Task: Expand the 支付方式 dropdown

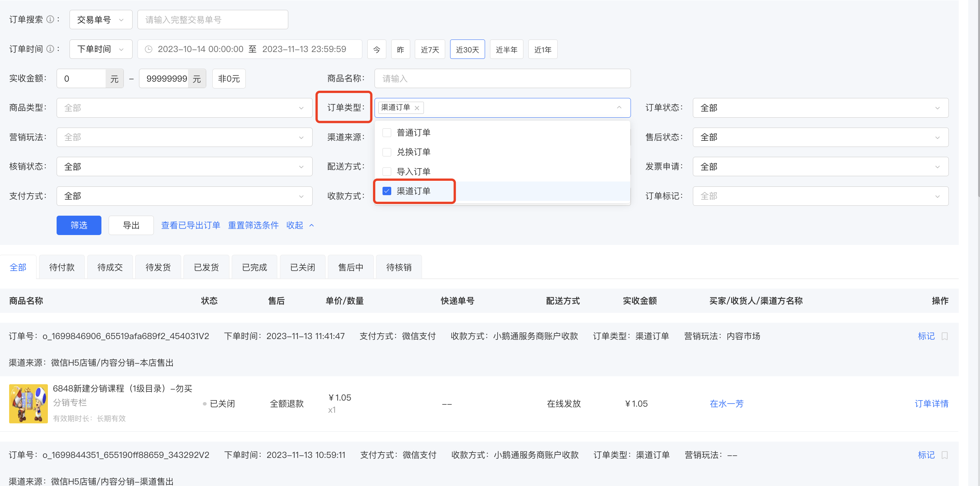Action: (185, 196)
